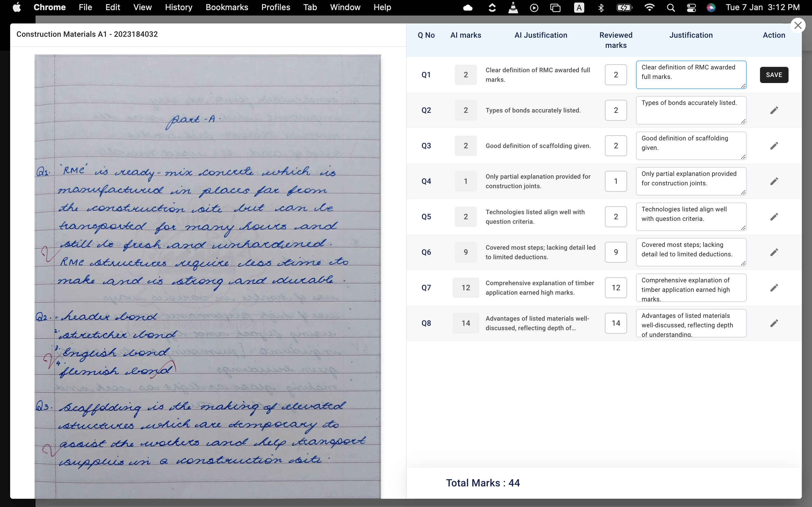
Task: Click the edit pencil icon for Q2
Action: [774, 110]
